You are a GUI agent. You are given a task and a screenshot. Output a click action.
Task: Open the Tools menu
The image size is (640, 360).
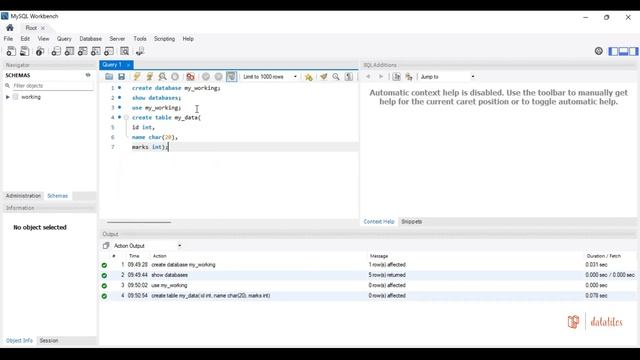[x=140, y=39]
